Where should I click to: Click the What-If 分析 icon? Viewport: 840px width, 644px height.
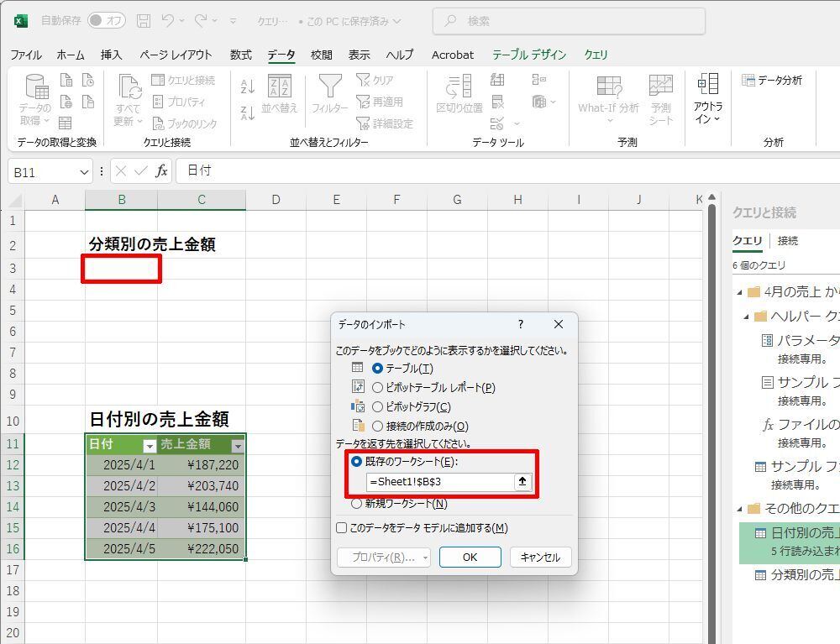pos(608,86)
